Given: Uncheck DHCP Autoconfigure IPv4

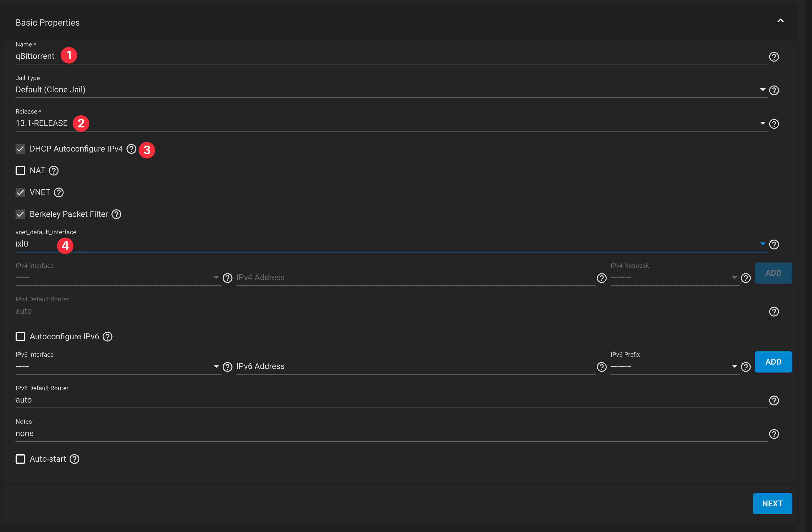Looking at the screenshot, I should pyautogui.click(x=21, y=149).
